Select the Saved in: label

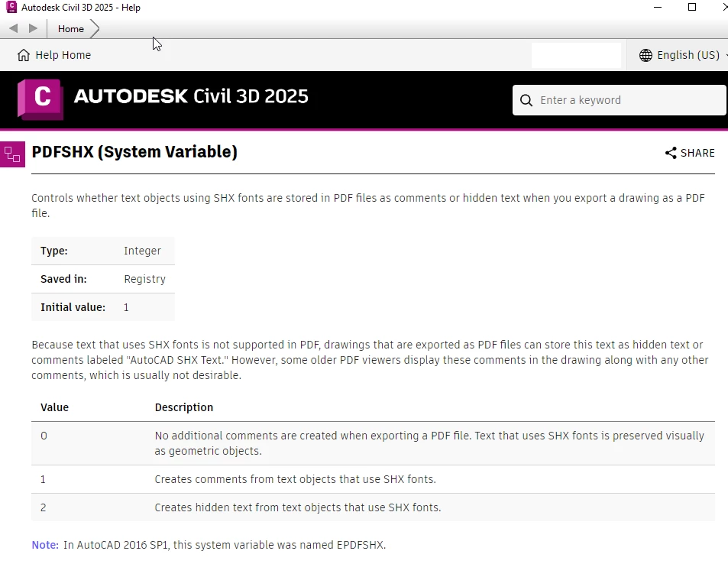coord(63,279)
